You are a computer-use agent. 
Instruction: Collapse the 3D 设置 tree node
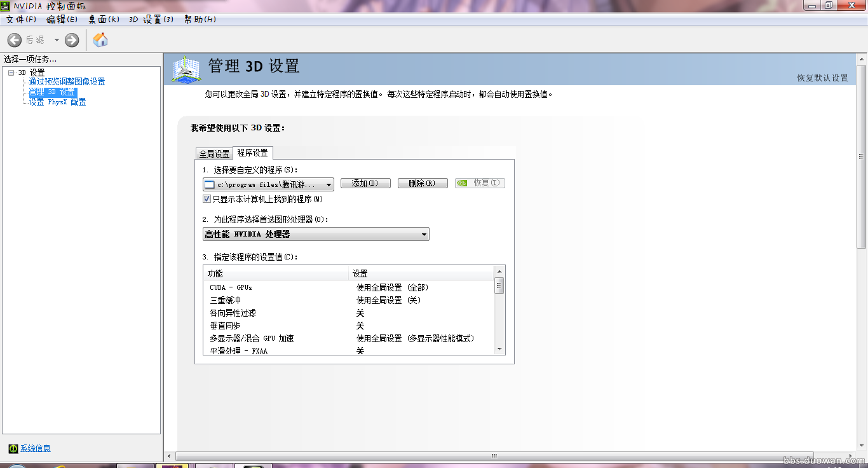pyautogui.click(x=11, y=72)
